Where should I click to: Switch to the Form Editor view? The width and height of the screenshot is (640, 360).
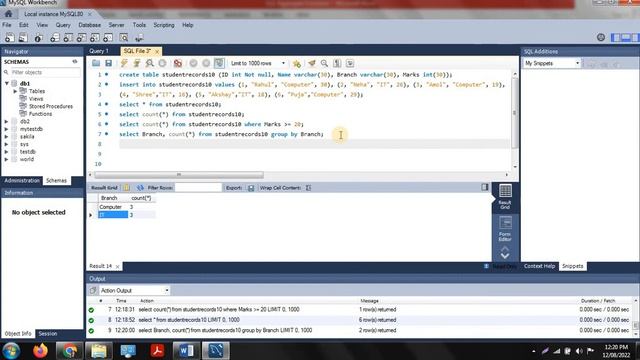click(x=505, y=229)
